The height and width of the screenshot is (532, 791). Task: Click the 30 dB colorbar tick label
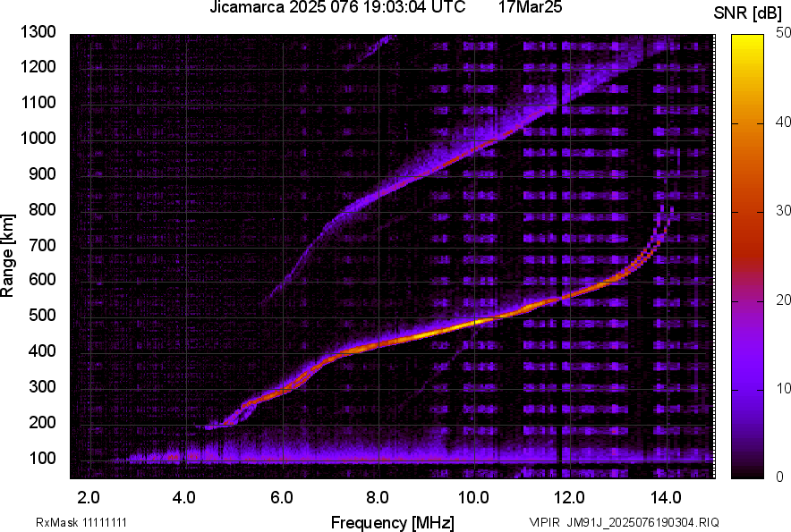[783, 211]
